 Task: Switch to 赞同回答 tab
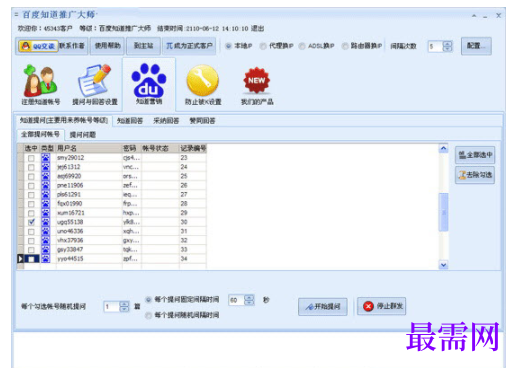202,121
